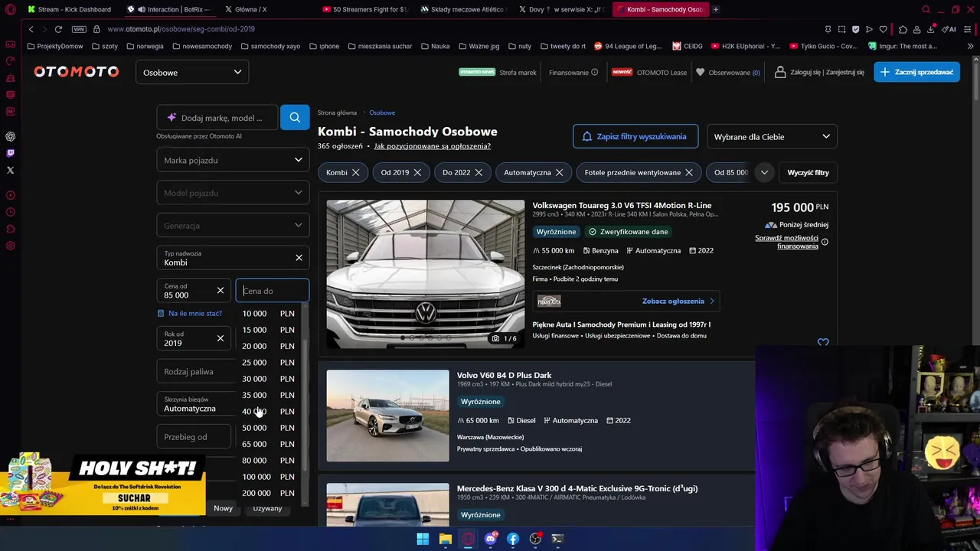Open Na ile mnie stać link
The width and height of the screenshot is (980, 551).
pyautogui.click(x=195, y=313)
